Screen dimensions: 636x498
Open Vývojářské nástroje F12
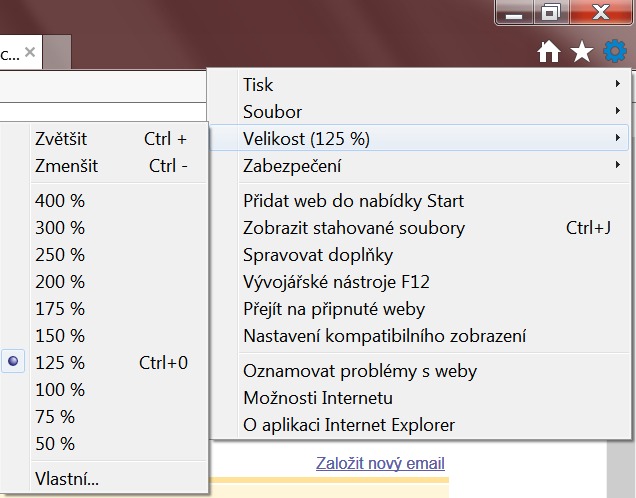coord(336,282)
